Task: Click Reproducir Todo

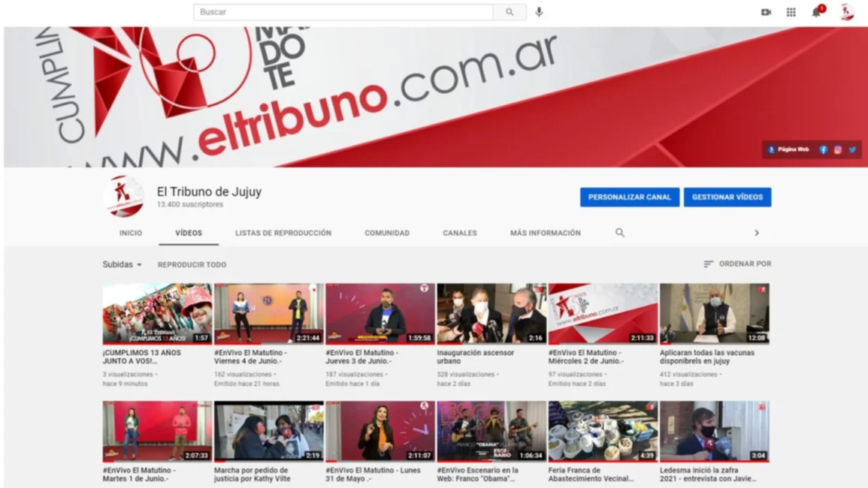Action: tap(192, 264)
